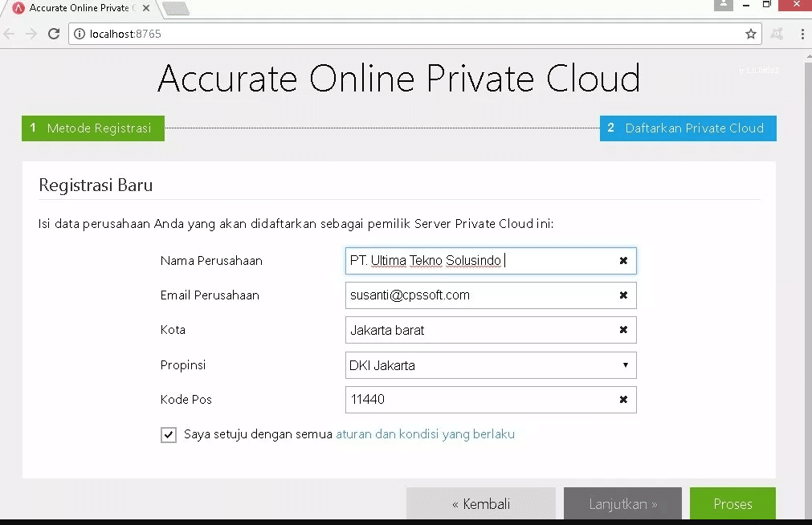This screenshot has width=812, height=525.
Task: Select step 2 Daftarkan Private Cloud
Action: [x=688, y=128]
